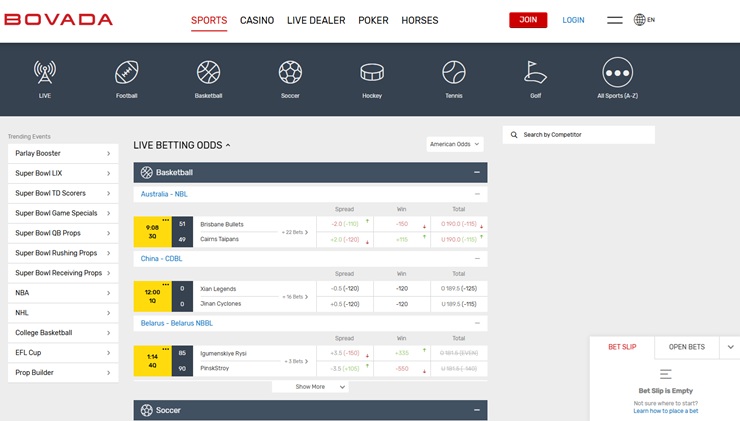The image size is (740, 421).
Task: Click the Login link
Action: click(573, 20)
